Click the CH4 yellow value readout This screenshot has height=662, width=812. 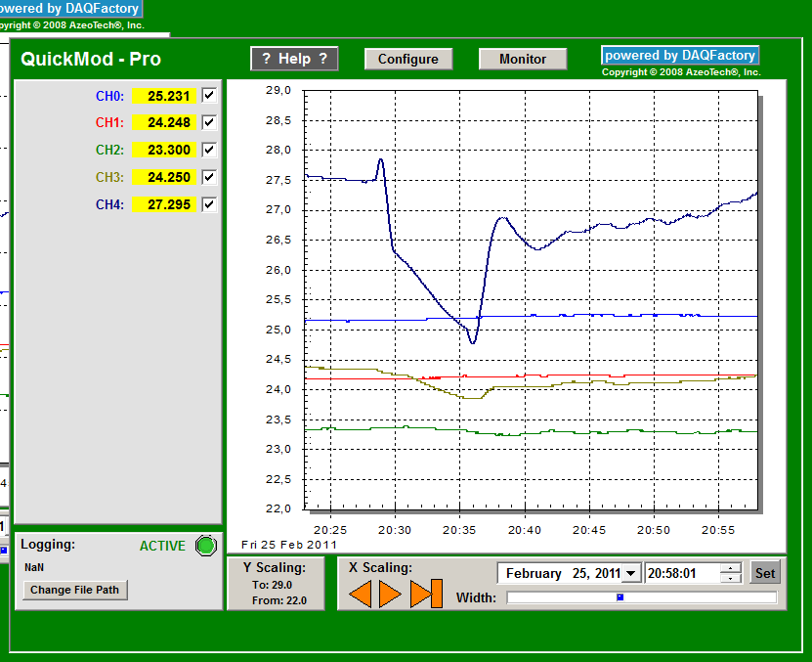[x=165, y=205]
